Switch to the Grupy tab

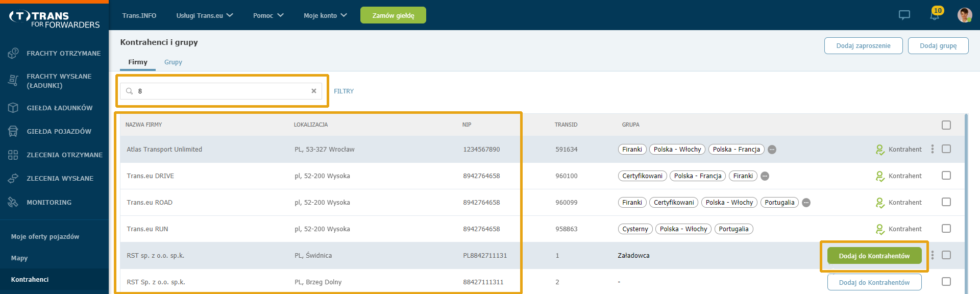[173, 62]
